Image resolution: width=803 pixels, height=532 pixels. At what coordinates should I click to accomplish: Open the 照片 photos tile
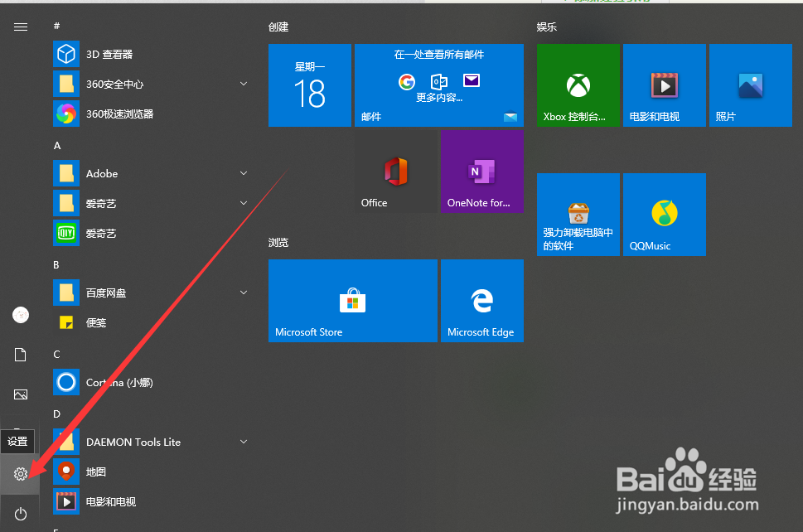tap(751, 85)
